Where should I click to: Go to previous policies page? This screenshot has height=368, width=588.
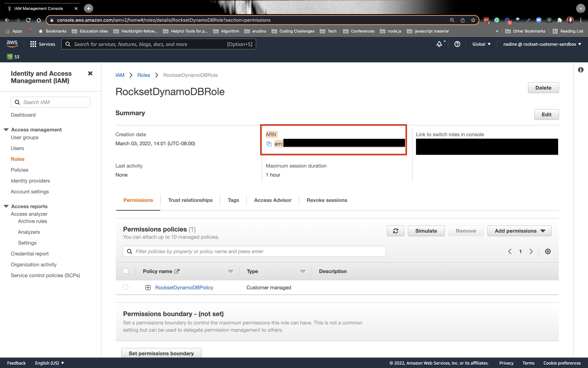(510, 251)
